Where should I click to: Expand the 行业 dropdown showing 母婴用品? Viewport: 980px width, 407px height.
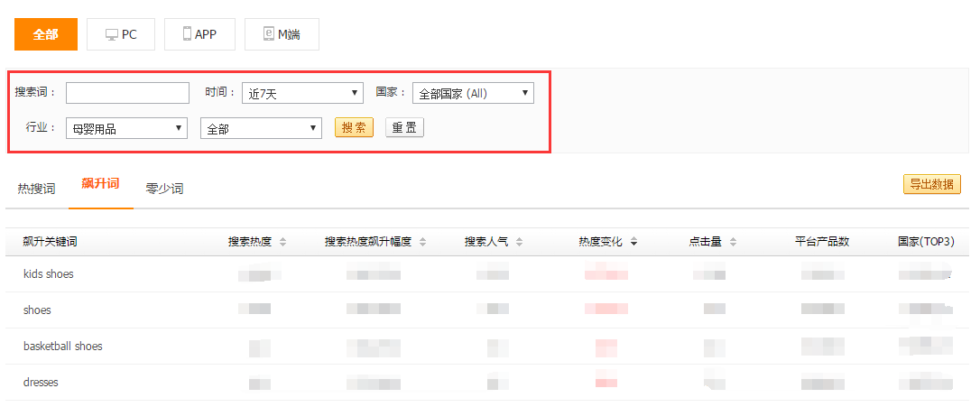point(126,128)
